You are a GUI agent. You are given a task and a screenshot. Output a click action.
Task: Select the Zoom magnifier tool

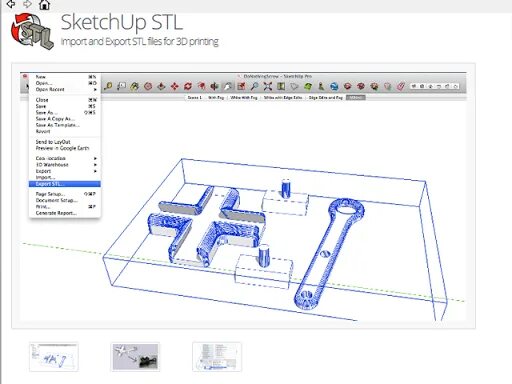(x=254, y=86)
